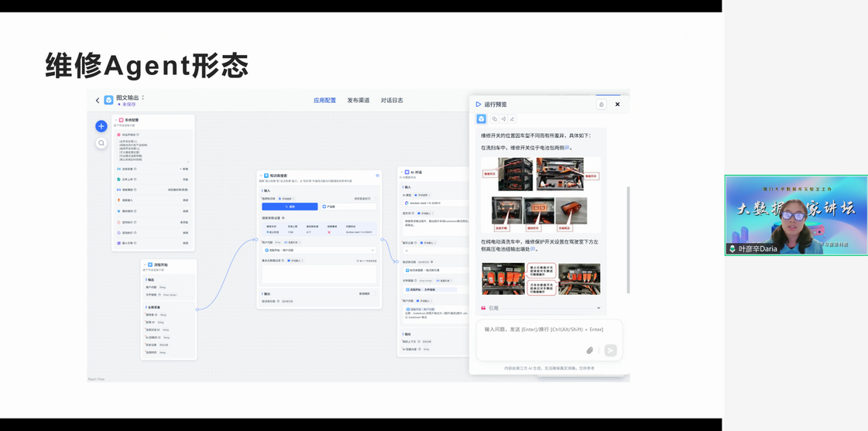Viewport: 868px width, 431px height.
Task: Switch to the 发布渠道 tab
Action: (358, 101)
